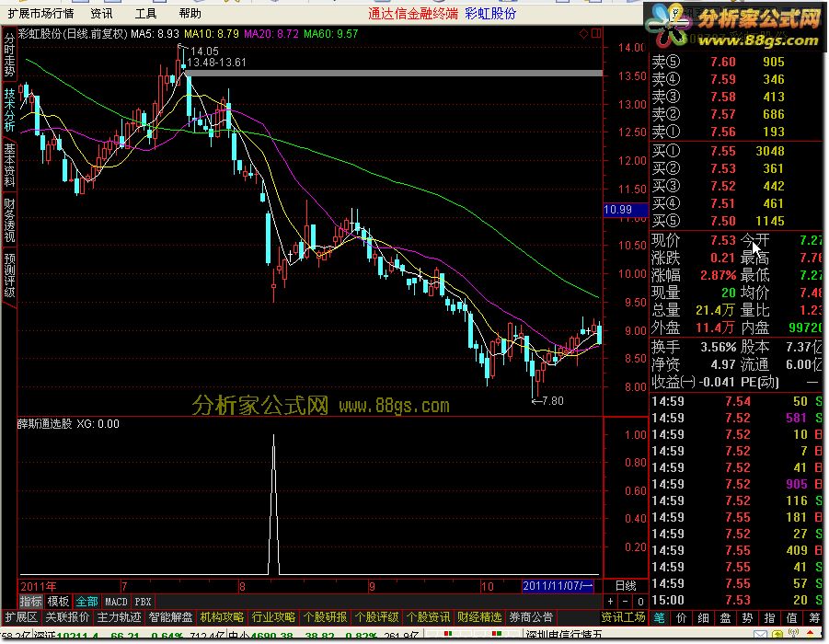The width and height of the screenshot is (829, 644).
Task: Click the 卖① 7.56 order row
Action: point(736,132)
